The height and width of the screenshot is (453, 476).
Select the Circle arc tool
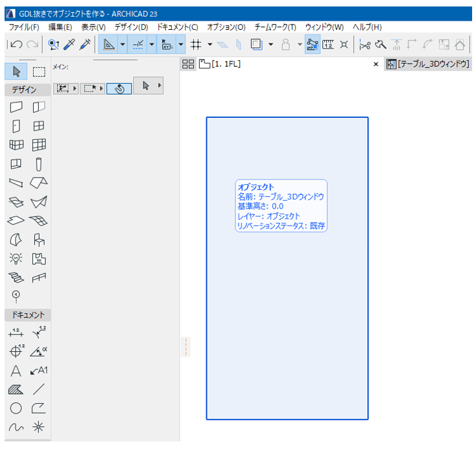[x=16, y=408]
